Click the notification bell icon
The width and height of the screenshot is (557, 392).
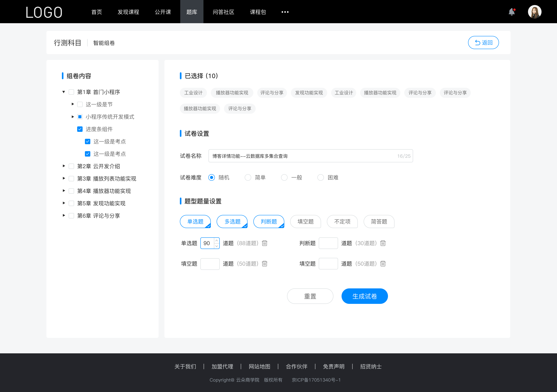pyautogui.click(x=513, y=11)
